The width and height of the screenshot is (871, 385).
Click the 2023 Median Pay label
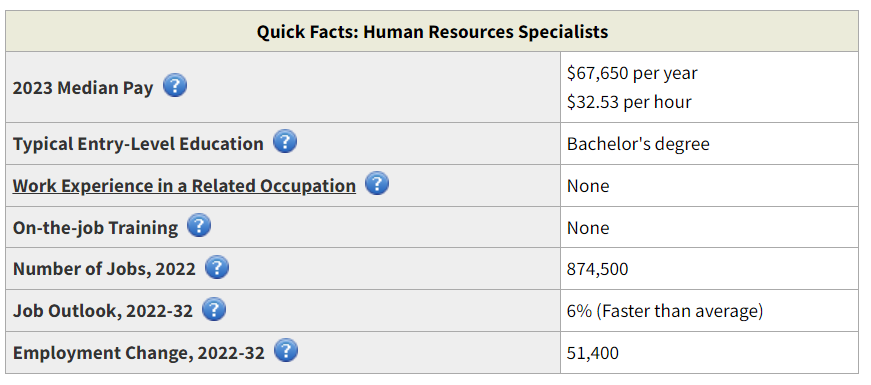(x=83, y=88)
